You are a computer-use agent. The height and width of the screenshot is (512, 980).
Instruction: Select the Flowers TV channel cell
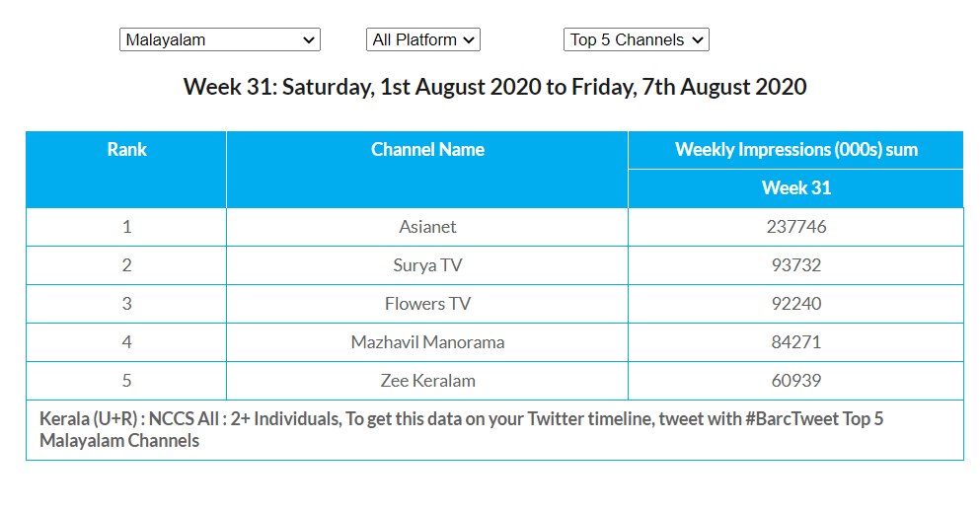pos(427,304)
